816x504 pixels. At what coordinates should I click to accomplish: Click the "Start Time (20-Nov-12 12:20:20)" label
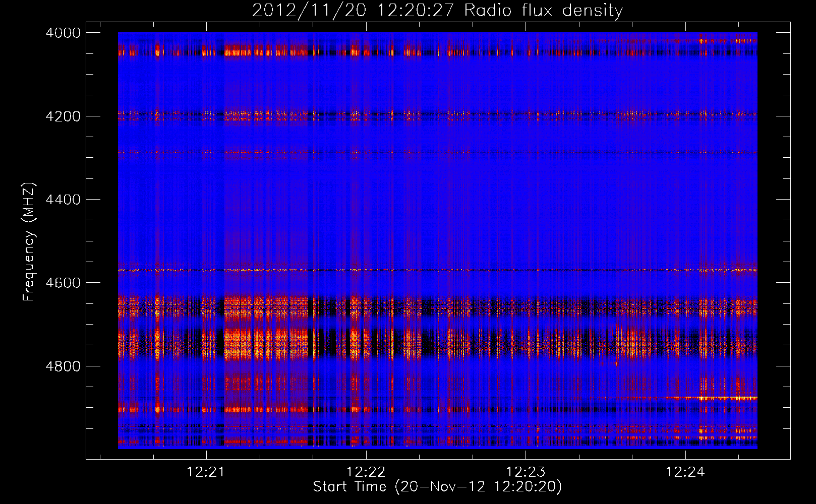coord(437,487)
